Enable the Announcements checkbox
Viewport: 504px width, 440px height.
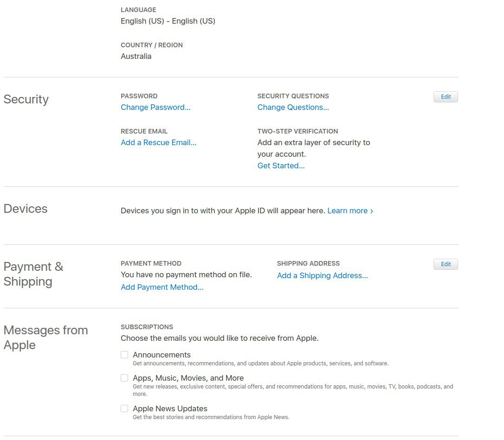(x=124, y=355)
